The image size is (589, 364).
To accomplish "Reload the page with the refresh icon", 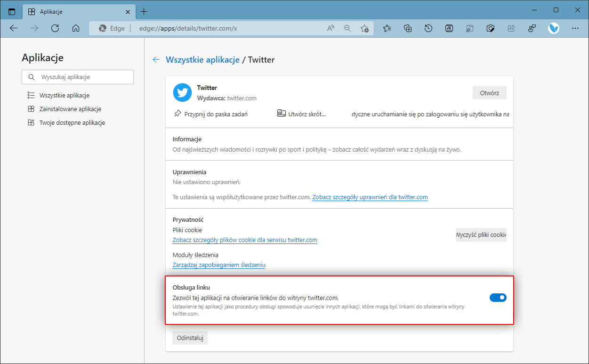I will tap(55, 28).
